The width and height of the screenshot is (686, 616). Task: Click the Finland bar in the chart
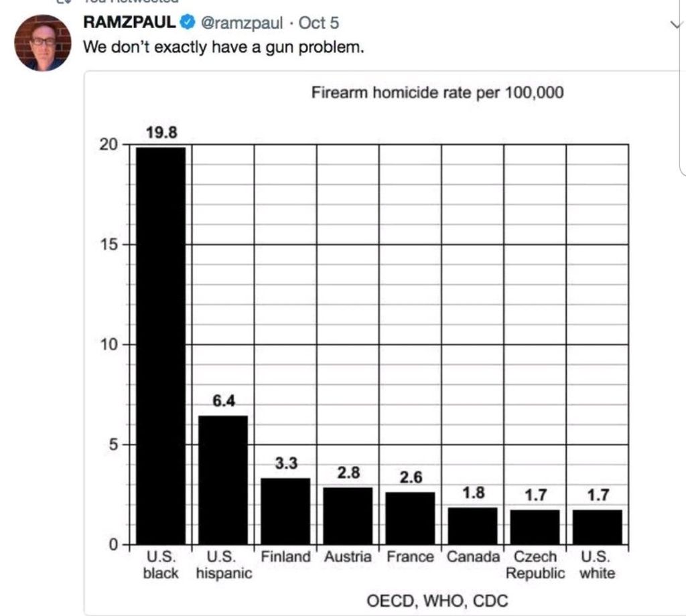click(285, 510)
